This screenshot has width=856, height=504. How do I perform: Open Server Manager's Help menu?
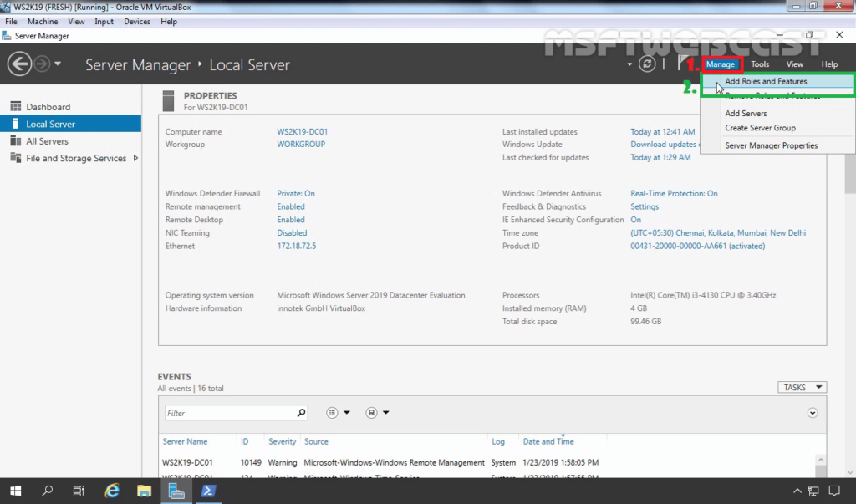click(829, 64)
